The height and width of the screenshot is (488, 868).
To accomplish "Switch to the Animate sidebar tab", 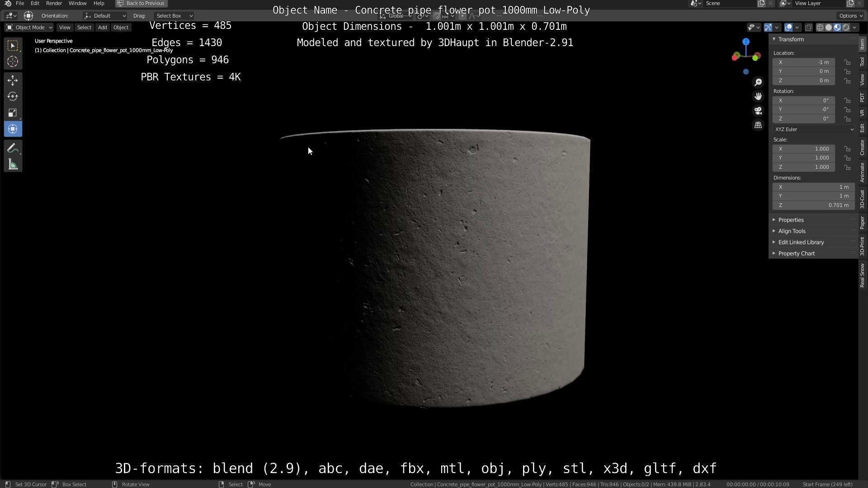I will click(863, 172).
